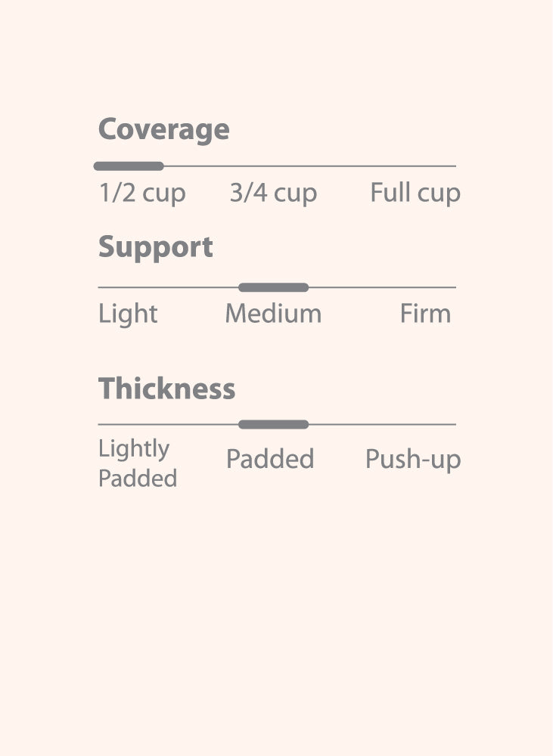Select the 1/2 cup coverage label

tap(142, 194)
